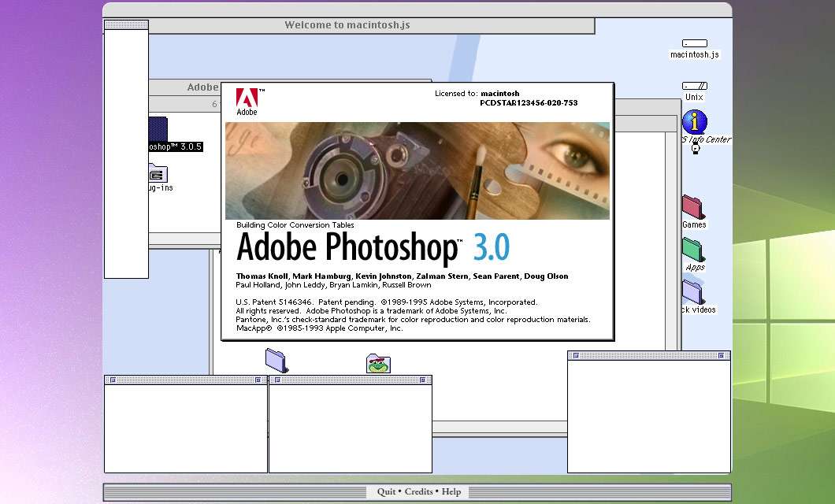This screenshot has width=835, height=504.
Task: Open Credits from the bottom bar
Action: tap(418, 491)
